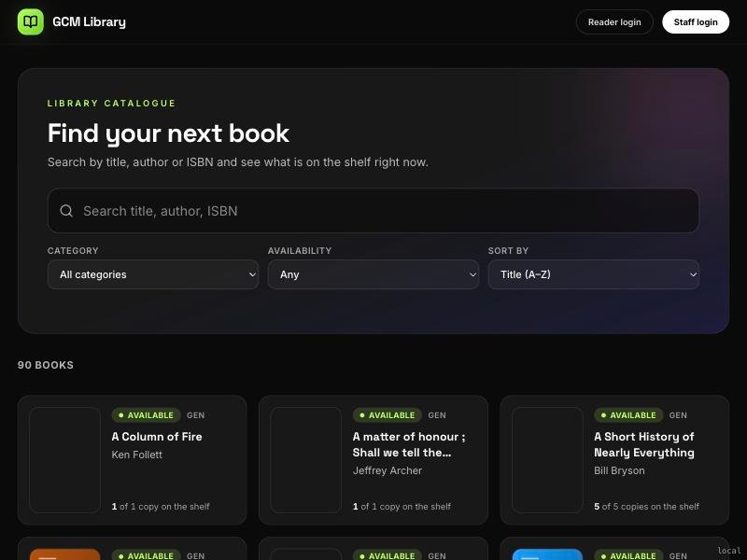Screen dimensions: 747x560
Task: Click Available badge on A Short History card
Action: (x=628, y=415)
